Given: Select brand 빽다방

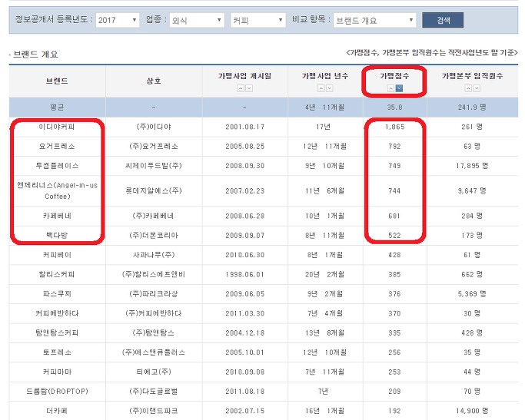Looking at the screenshot, I should pyautogui.click(x=57, y=235).
